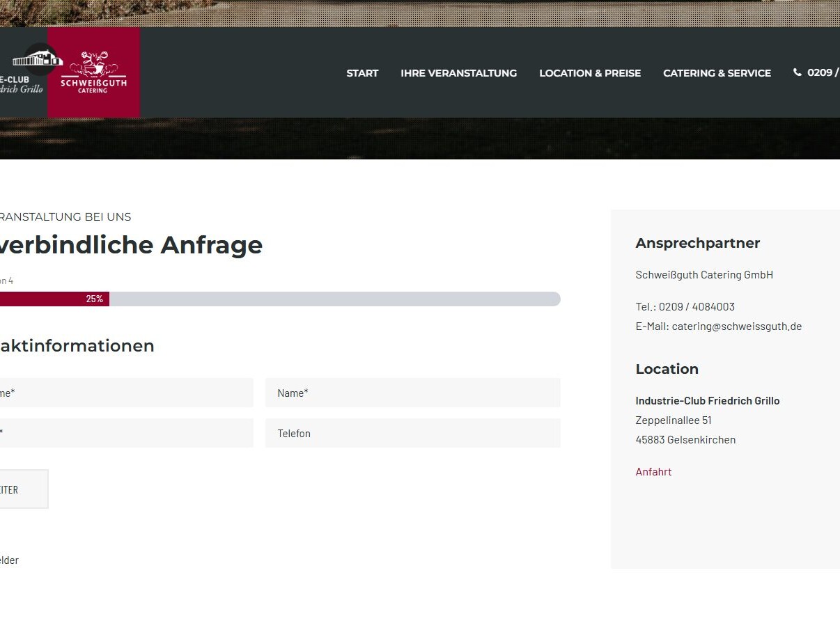Click the gray unfilled part of the progress bar
Screen dimensions: 840x630
(x=334, y=299)
